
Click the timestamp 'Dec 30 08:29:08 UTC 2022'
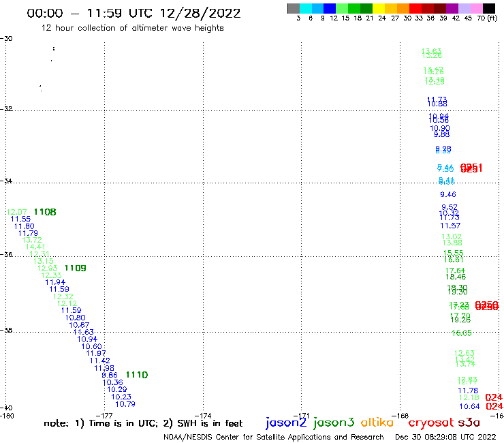[445, 437]
